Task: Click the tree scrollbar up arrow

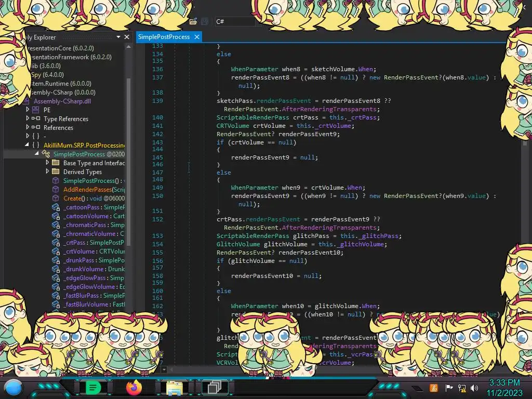Action: 129,47
